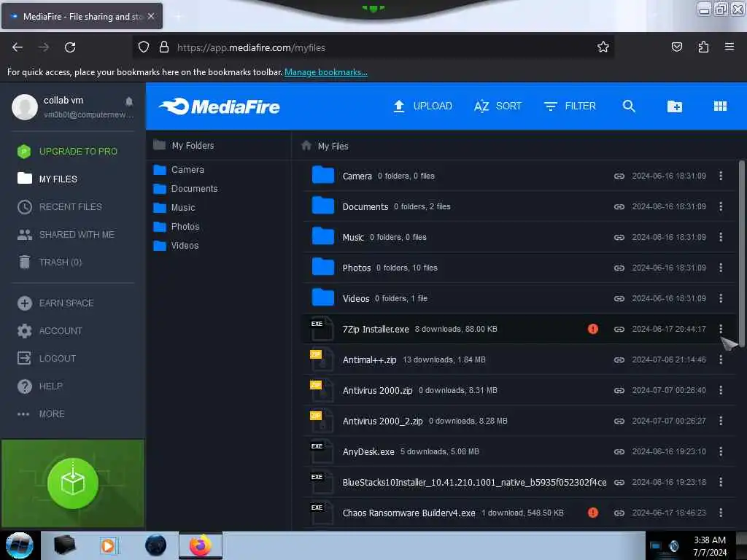Image resolution: width=747 pixels, height=560 pixels.
Task: Copy share link for Documents folder
Action: tap(619, 206)
